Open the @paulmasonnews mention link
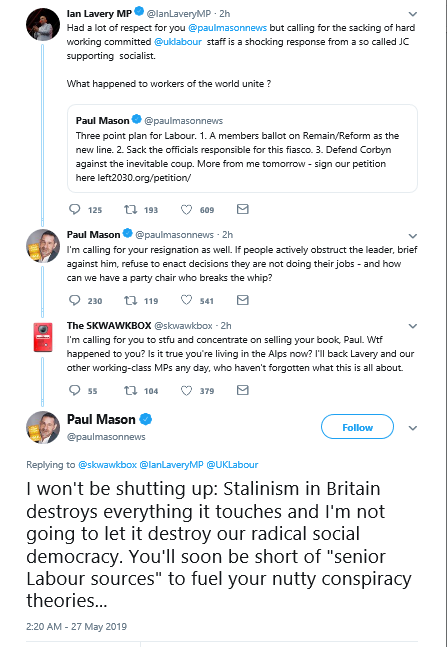Image resolution: width=447 pixels, height=647 pixels. pos(227,28)
